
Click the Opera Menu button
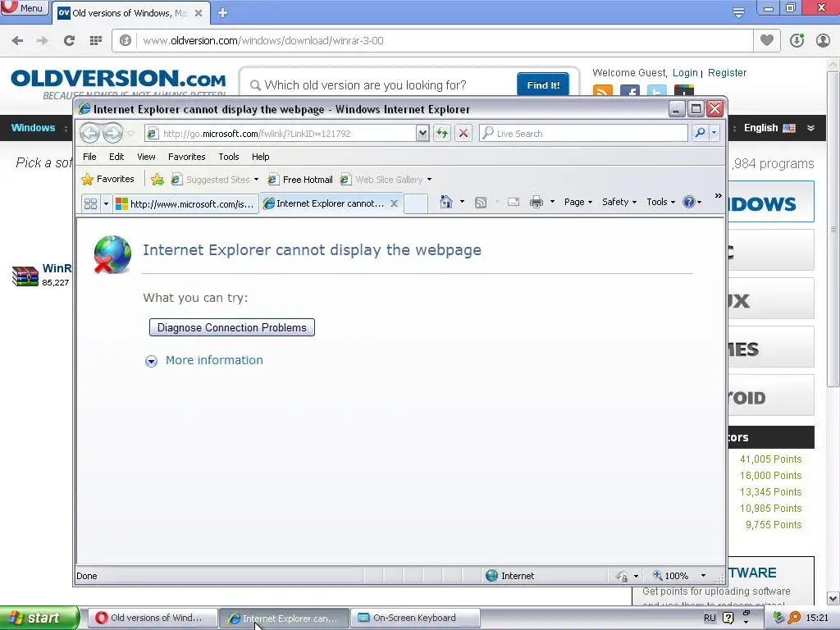point(24,7)
